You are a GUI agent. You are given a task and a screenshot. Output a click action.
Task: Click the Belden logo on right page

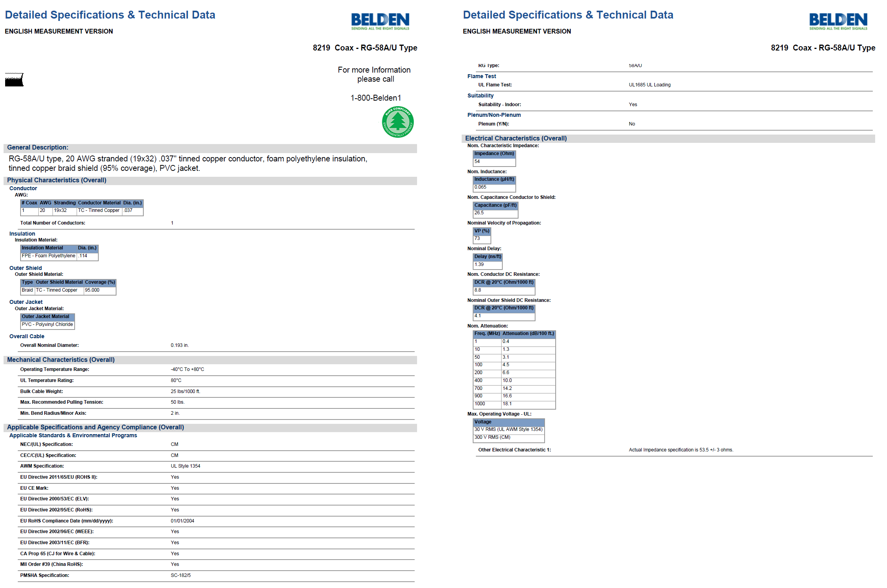(838, 21)
